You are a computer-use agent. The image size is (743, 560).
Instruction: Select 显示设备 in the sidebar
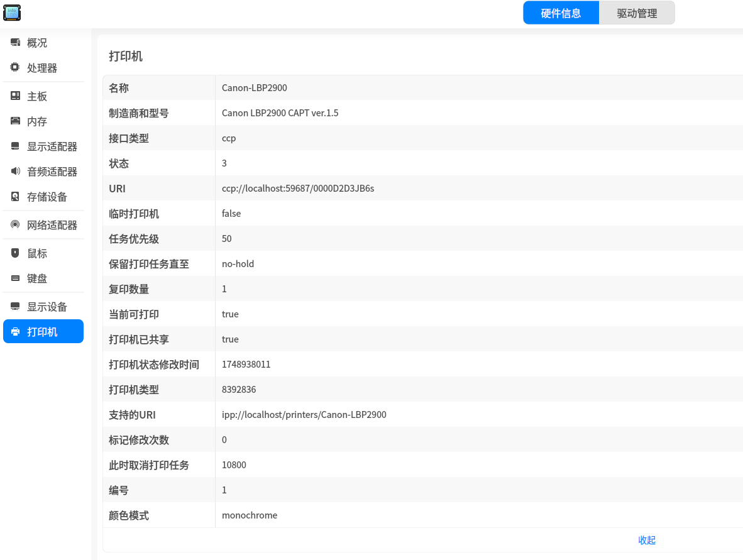coord(43,307)
